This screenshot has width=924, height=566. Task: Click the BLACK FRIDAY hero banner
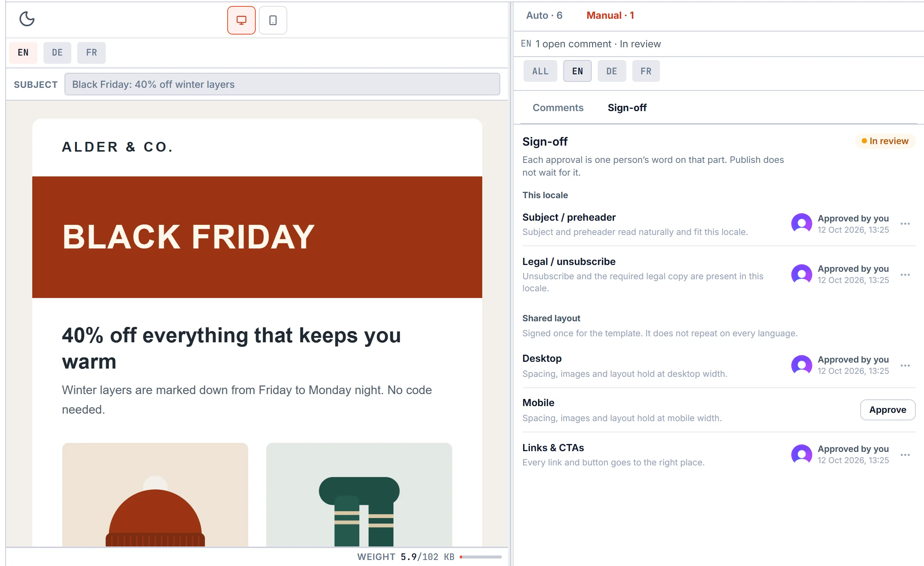tap(257, 237)
